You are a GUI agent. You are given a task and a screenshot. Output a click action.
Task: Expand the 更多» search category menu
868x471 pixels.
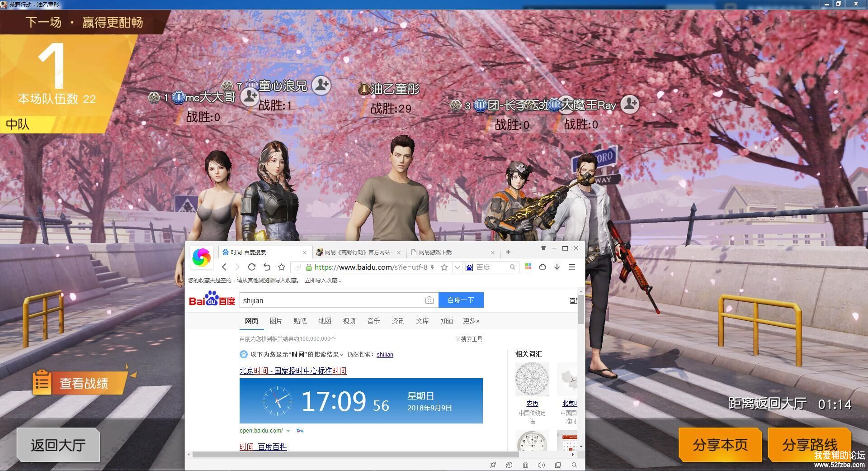pyautogui.click(x=471, y=321)
